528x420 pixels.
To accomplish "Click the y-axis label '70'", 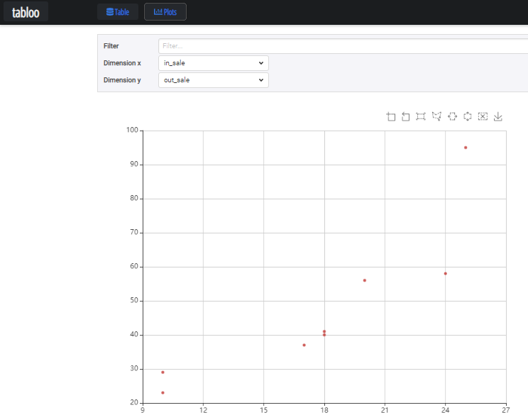I will (x=134, y=232).
